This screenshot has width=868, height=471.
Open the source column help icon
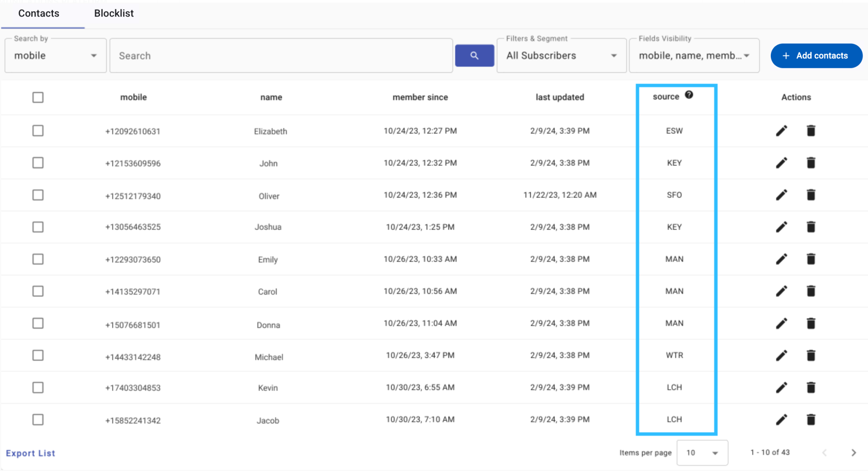[x=689, y=95]
